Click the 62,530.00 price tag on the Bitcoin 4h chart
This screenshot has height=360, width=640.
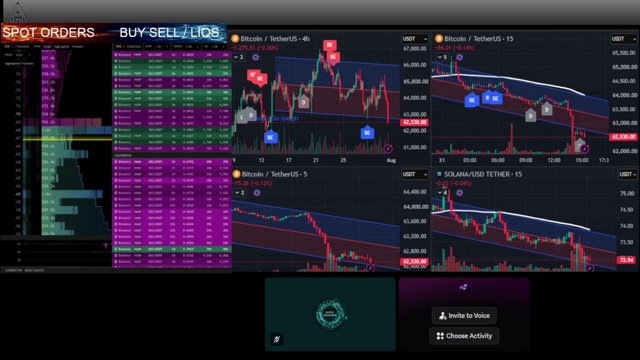pyautogui.click(x=415, y=122)
